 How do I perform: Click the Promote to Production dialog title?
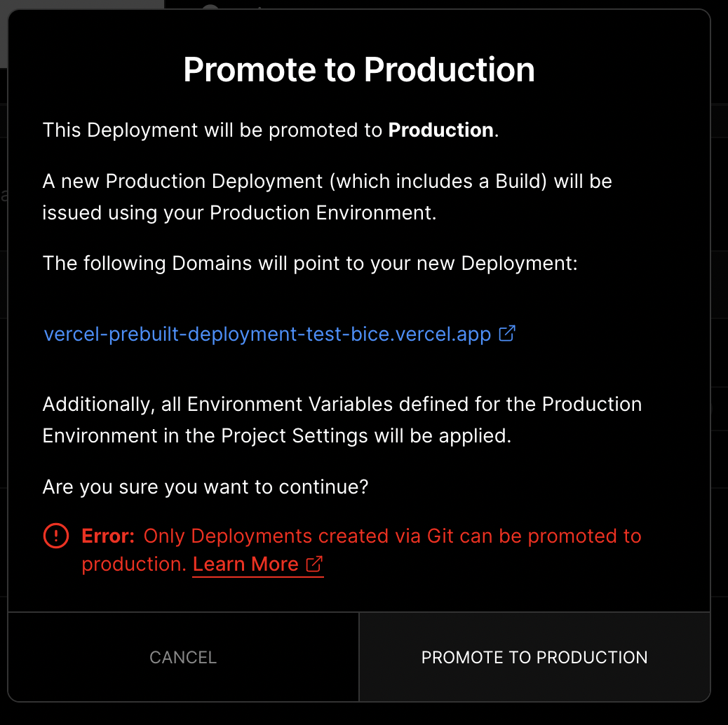pyautogui.click(x=358, y=69)
